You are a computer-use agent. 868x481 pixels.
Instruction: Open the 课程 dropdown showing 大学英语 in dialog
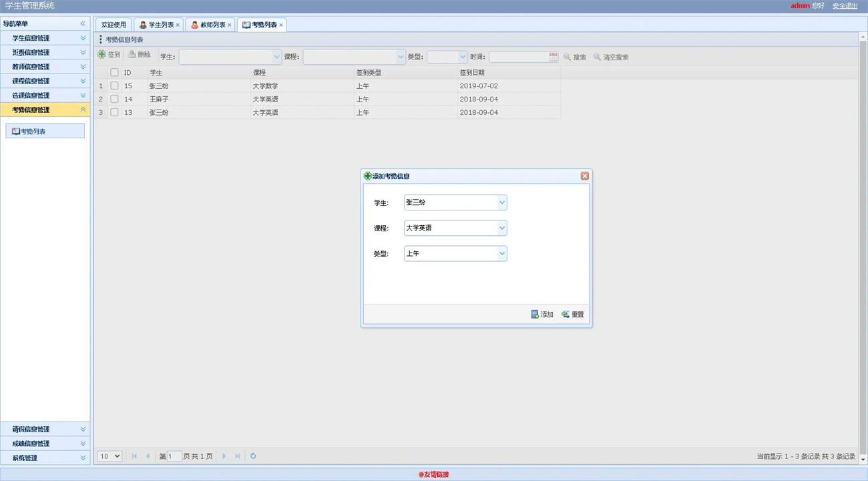pyautogui.click(x=502, y=228)
